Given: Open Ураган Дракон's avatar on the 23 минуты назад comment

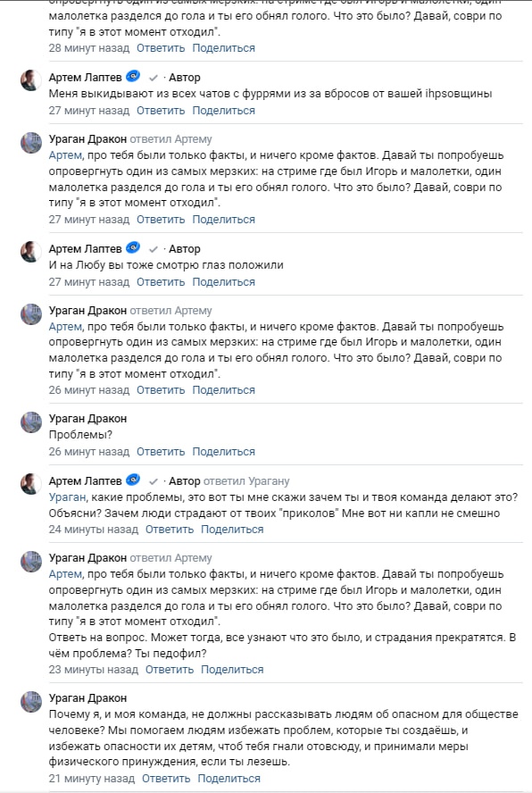Looking at the screenshot, I should tap(31, 562).
